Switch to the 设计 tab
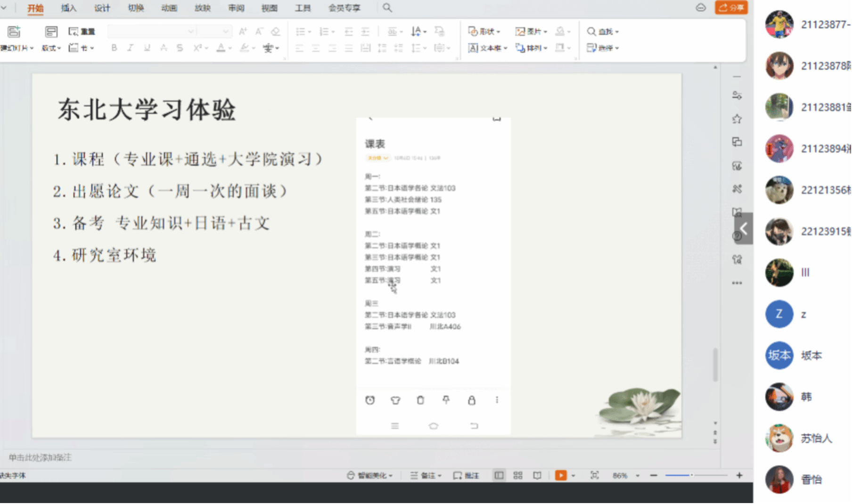Viewport: 853px width, 504px height. tap(102, 8)
